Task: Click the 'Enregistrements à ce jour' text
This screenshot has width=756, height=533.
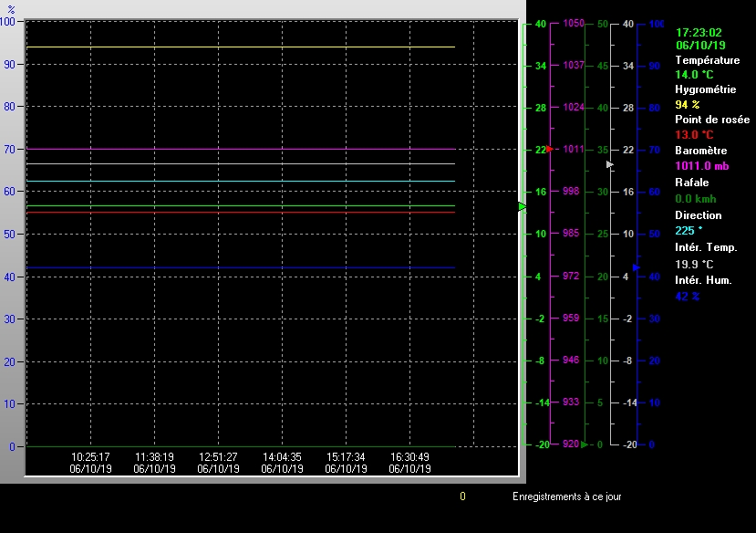Action: (567, 496)
